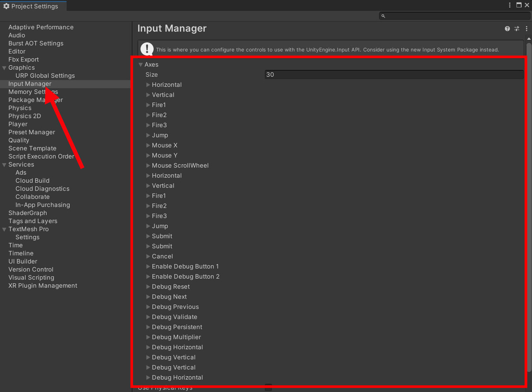Open Timeline settings
This screenshot has width=532, height=392.
[x=21, y=253]
